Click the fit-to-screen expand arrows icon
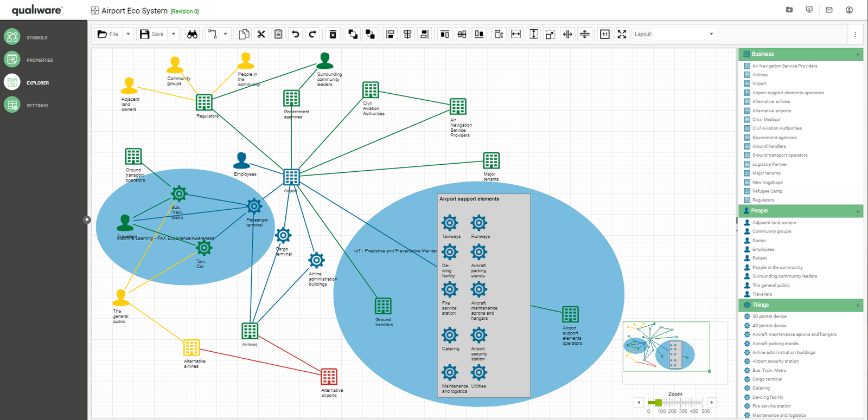Image resolution: width=868 pixels, height=420 pixels. pyautogui.click(x=622, y=34)
